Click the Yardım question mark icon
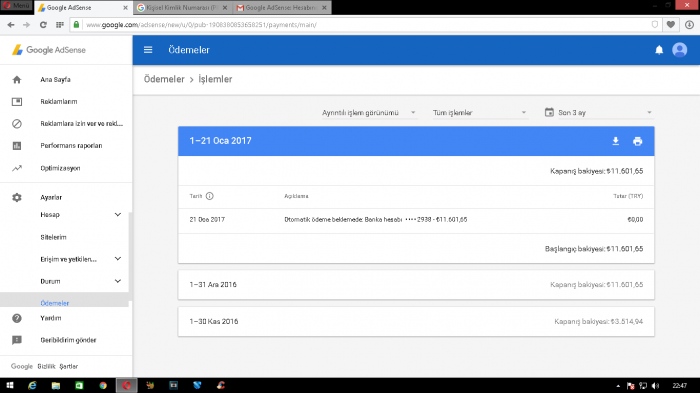700x393 pixels. [x=17, y=318]
